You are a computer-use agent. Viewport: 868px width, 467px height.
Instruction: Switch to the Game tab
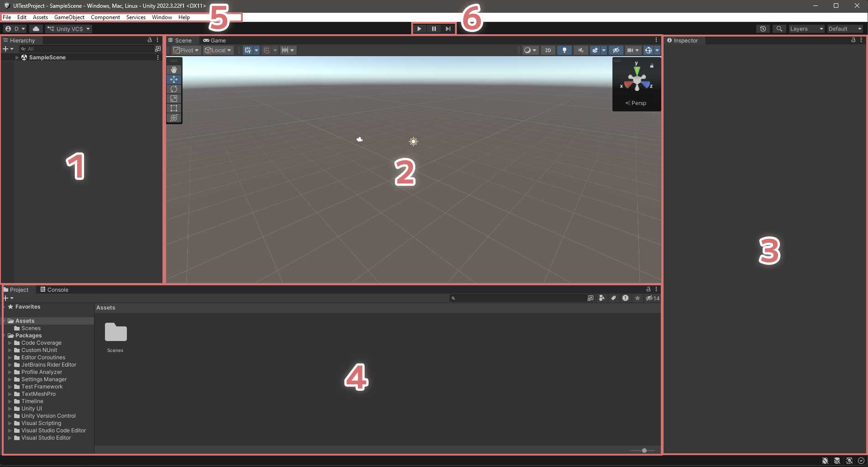214,40
